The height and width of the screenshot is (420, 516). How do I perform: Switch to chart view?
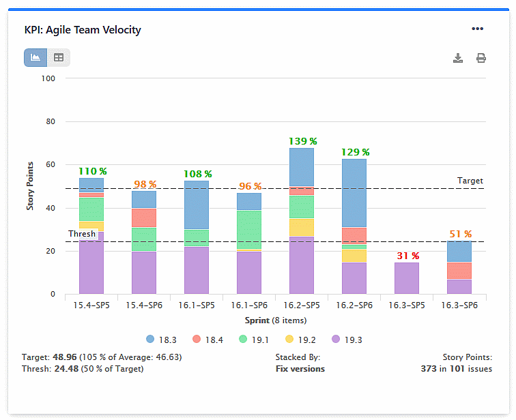pos(35,58)
